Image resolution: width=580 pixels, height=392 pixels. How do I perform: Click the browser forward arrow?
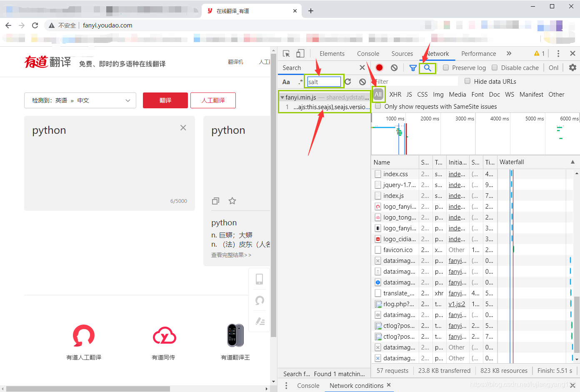[22, 25]
